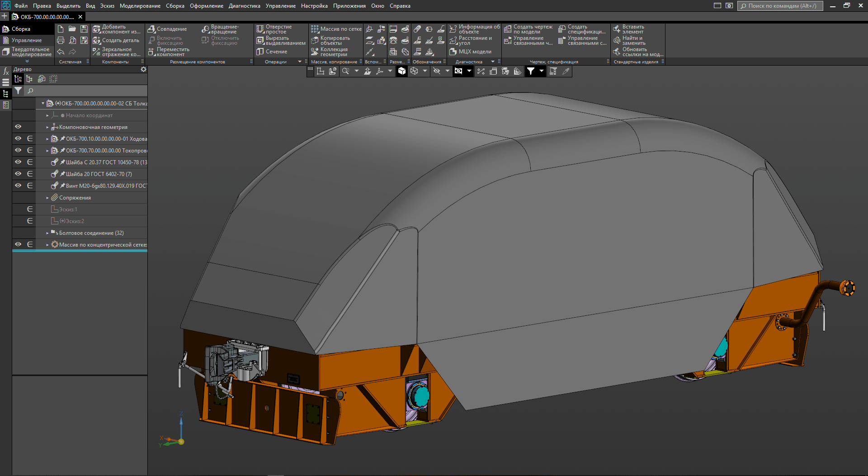Open the Диагностика menu
868x476 pixels.
(244, 6)
